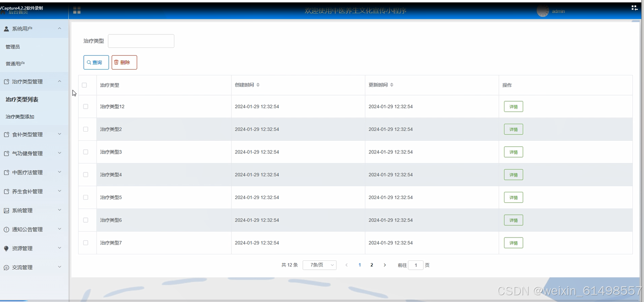Open 普通用户 menu item

15,64
